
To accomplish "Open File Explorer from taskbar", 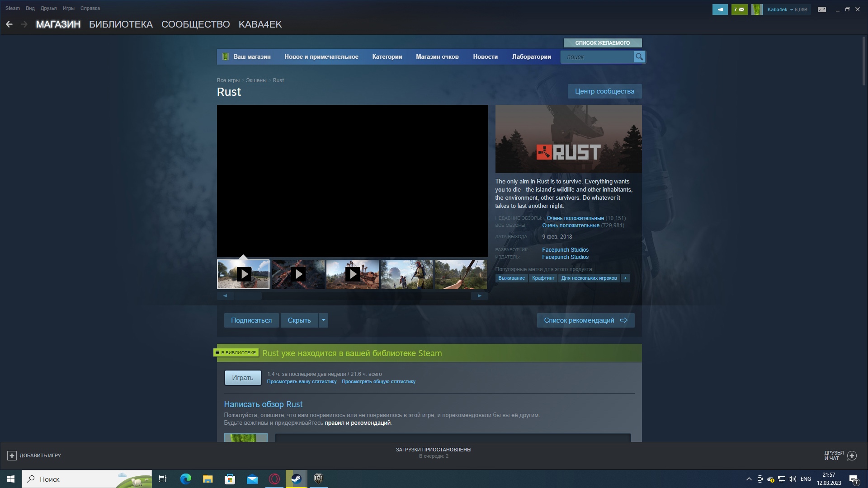I will point(208,479).
